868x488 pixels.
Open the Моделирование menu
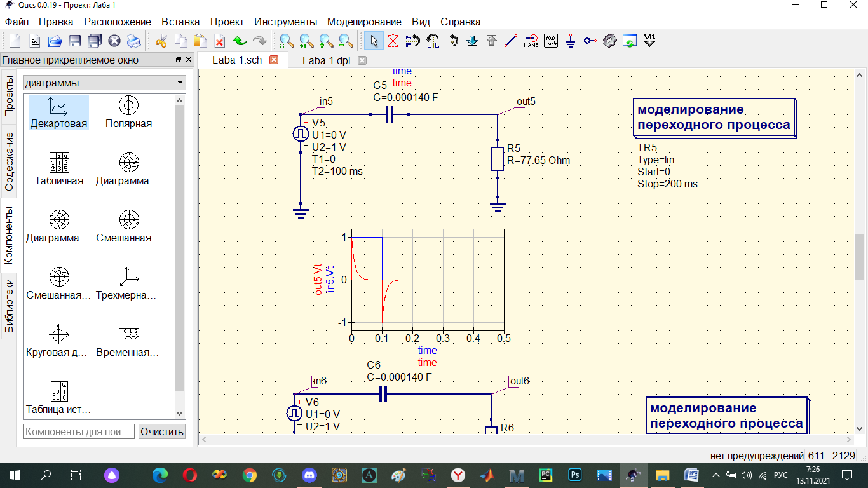364,22
